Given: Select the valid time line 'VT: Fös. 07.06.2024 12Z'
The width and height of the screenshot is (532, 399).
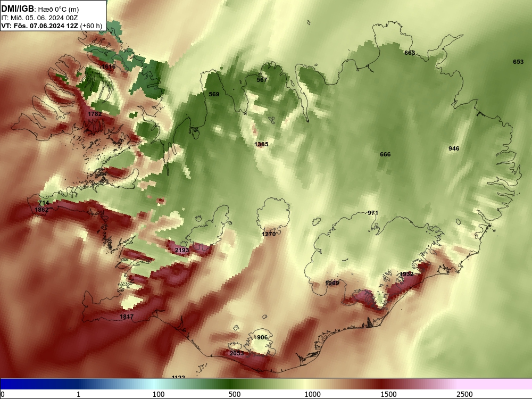Looking at the screenshot, I should click(39, 26).
